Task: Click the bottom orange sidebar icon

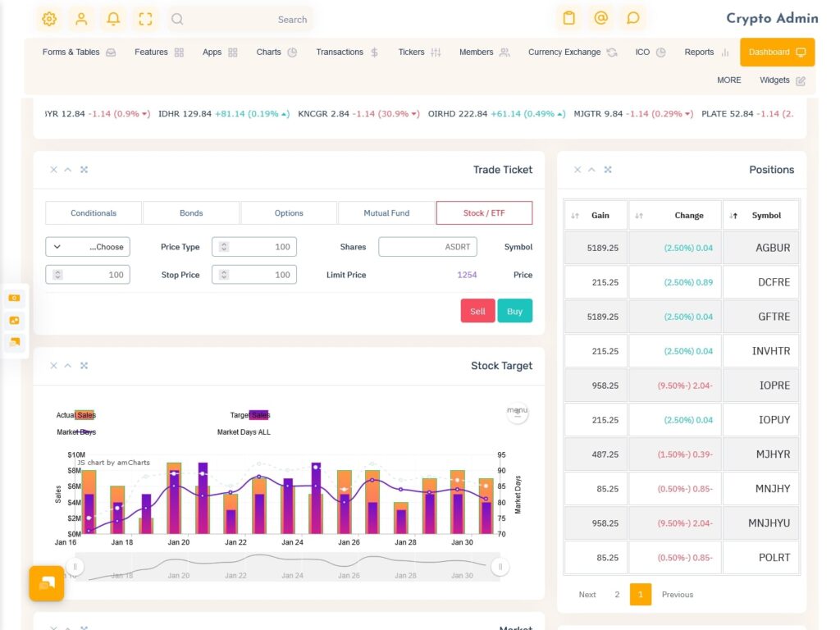Action: [15, 342]
